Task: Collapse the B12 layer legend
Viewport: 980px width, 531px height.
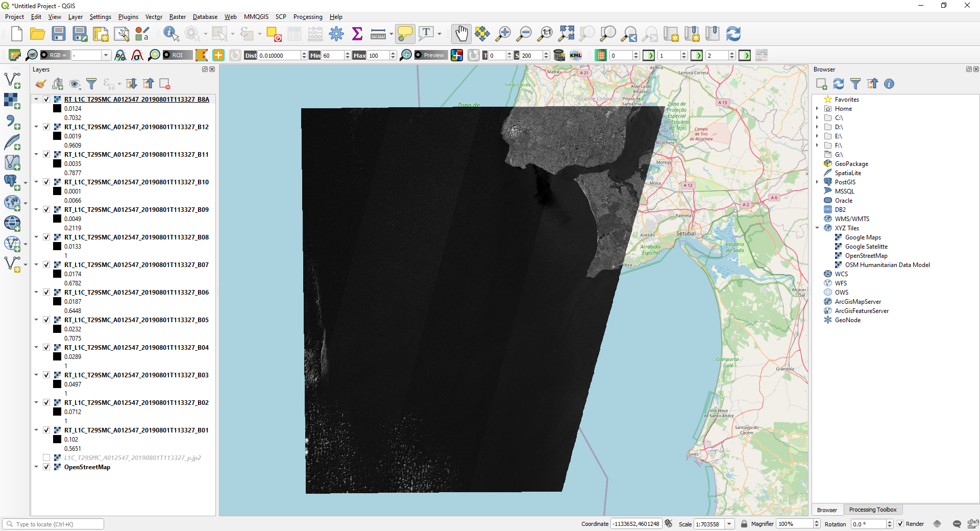Action: pos(36,127)
